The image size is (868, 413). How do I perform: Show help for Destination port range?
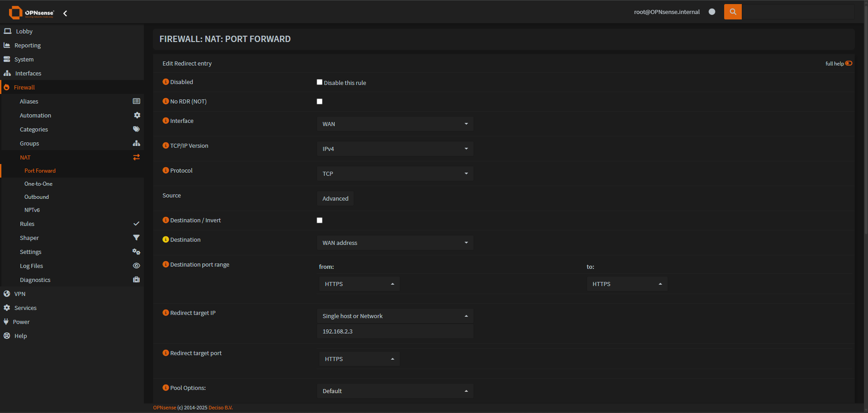pos(166,264)
